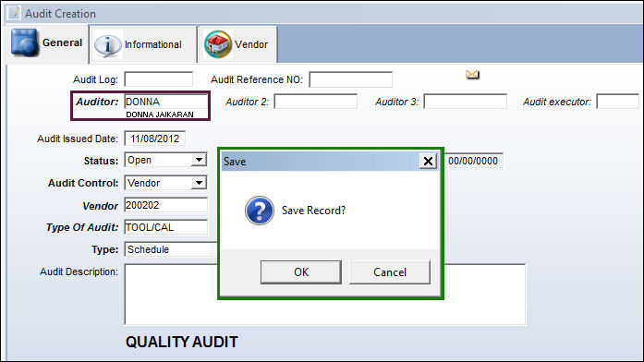Click the Auditor 2 input field
The width and height of the screenshot is (644, 362).
(315, 102)
